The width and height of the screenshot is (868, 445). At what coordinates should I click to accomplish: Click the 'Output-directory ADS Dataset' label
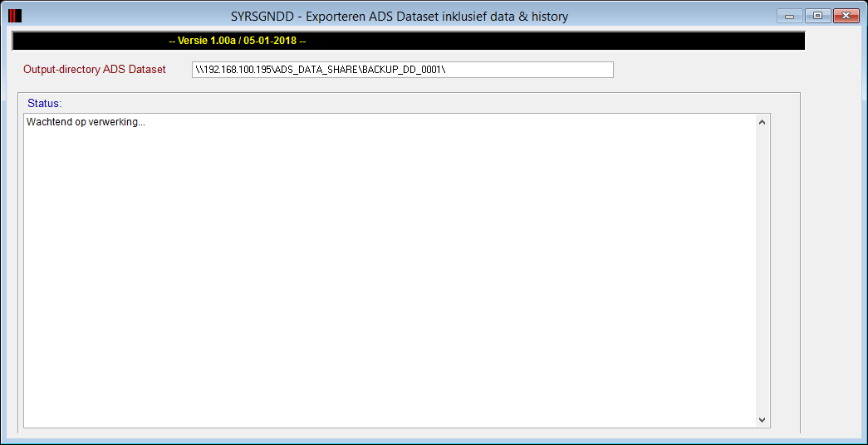[x=95, y=70]
